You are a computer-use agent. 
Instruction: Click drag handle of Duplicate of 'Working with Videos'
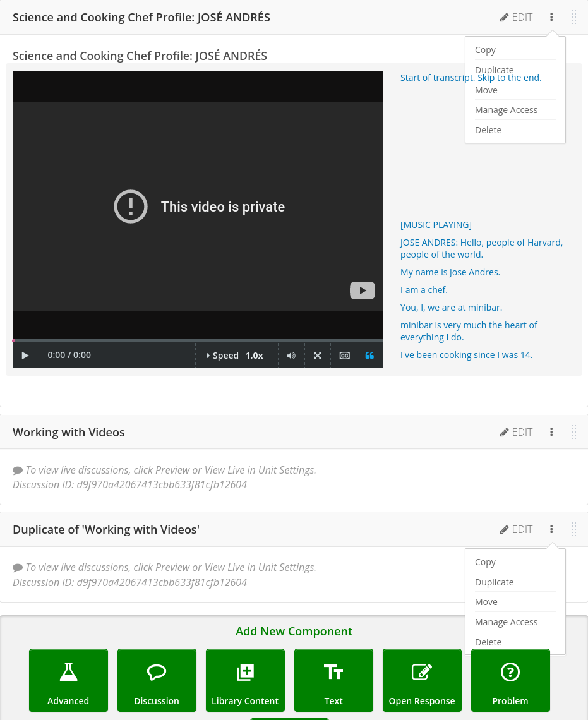tap(573, 529)
